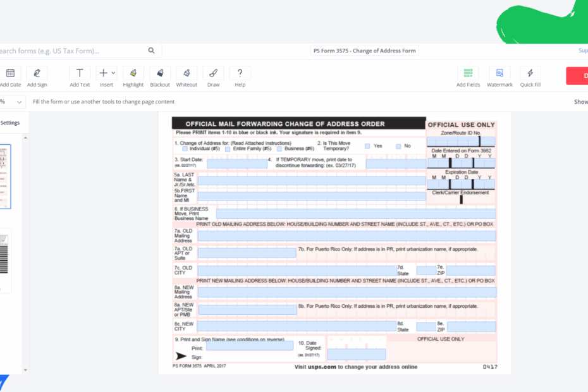
Task: Check the Yes box for temporary move
Action: [x=367, y=145]
